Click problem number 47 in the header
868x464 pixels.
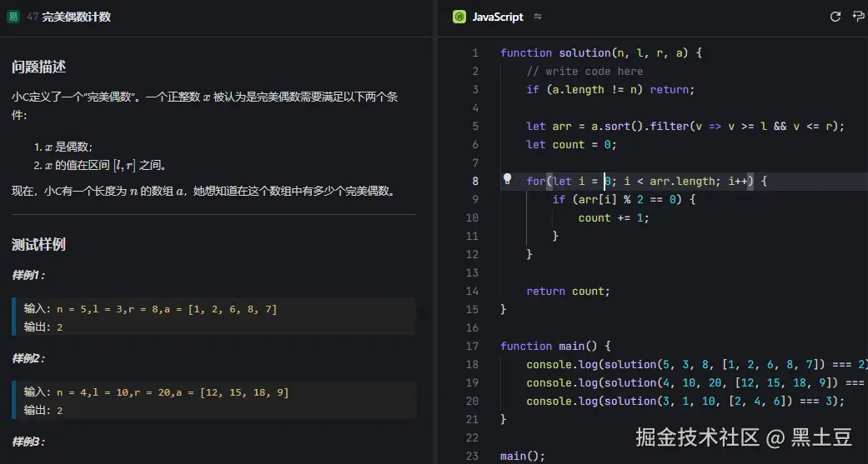click(x=33, y=17)
